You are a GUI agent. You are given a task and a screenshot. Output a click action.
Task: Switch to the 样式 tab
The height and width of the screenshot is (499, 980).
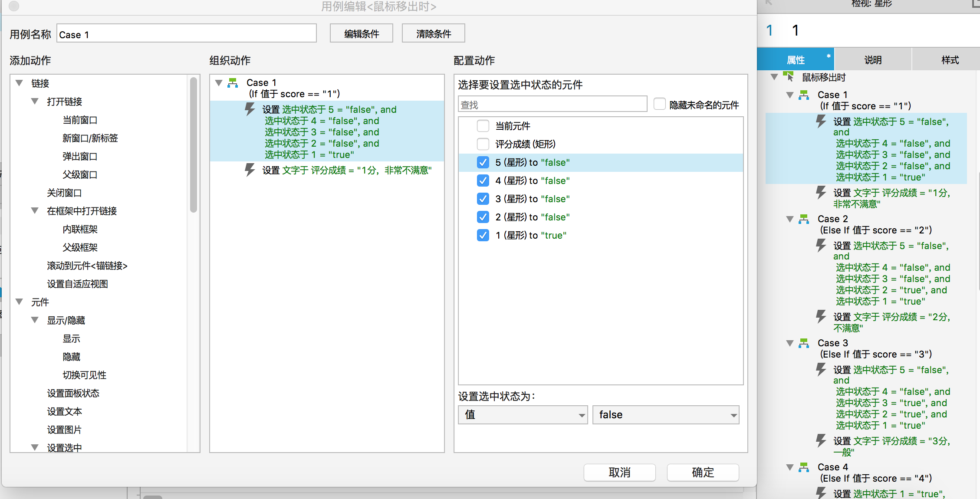click(x=950, y=60)
